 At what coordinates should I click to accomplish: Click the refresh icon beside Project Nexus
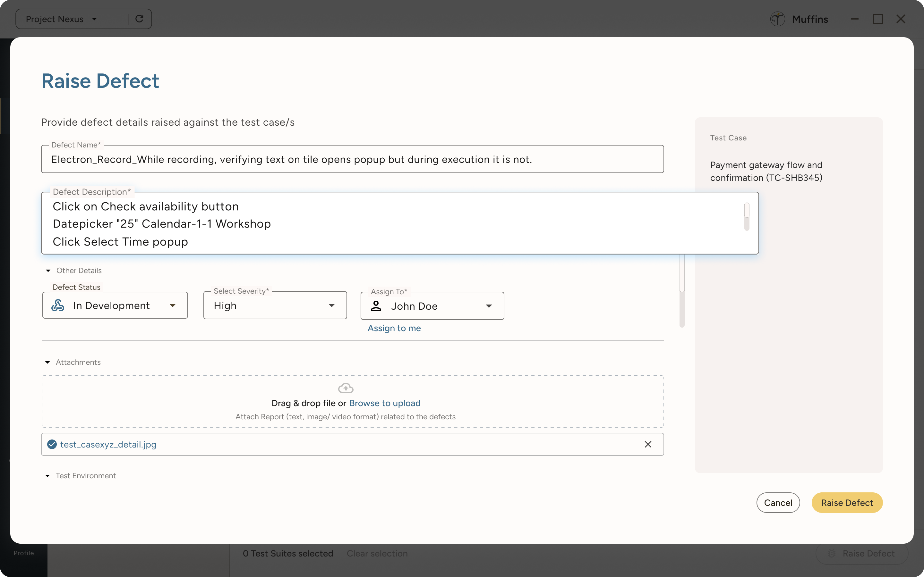139,19
